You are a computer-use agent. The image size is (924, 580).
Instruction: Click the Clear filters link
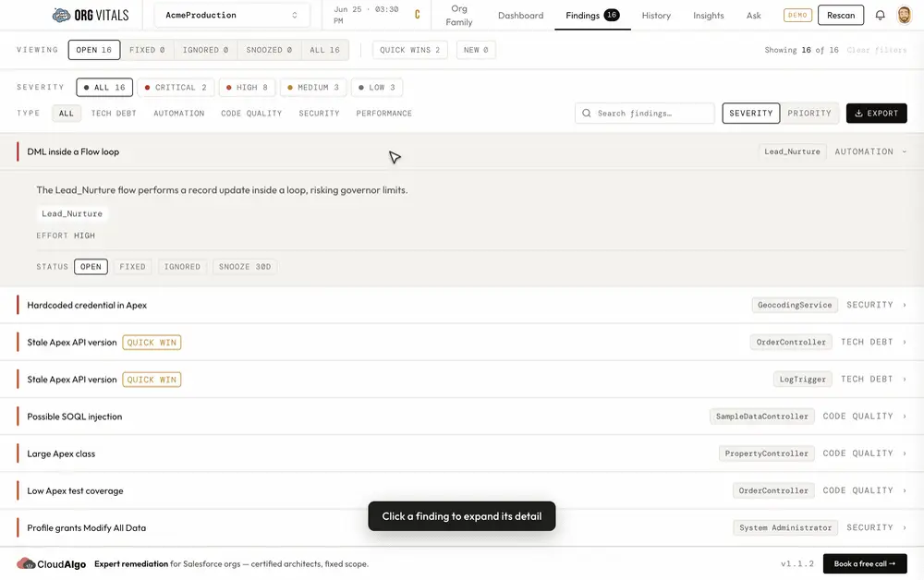876,50
